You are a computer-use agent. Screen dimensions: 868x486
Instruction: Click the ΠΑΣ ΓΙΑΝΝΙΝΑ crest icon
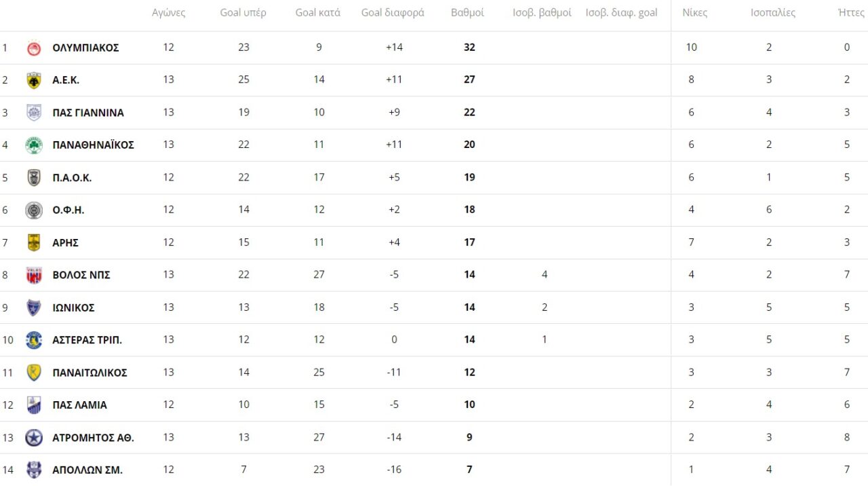[34, 113]
